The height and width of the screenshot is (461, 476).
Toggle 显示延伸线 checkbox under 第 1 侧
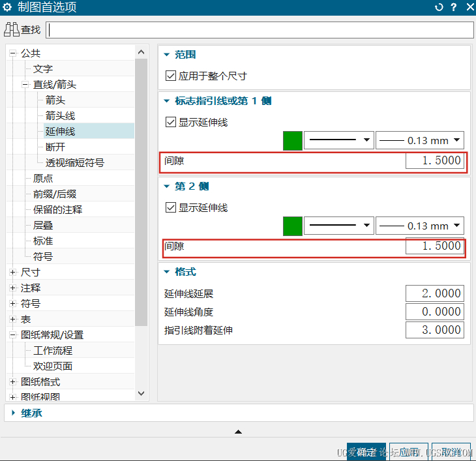pos(171,122)
